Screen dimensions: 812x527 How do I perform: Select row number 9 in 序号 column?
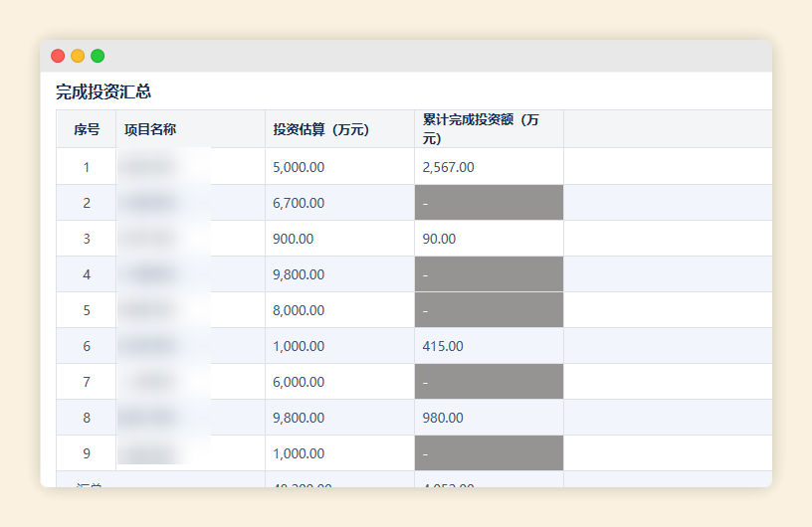point(87,453)
